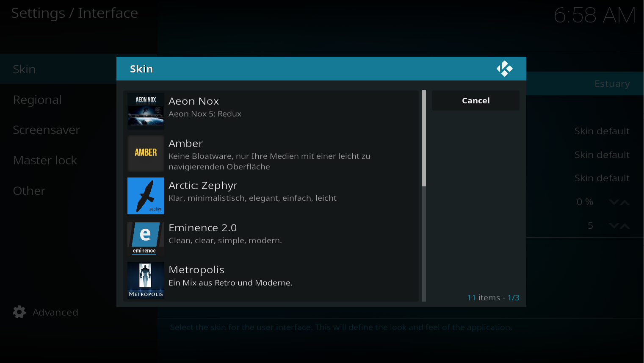Select the Metropolis skin title

196,270
